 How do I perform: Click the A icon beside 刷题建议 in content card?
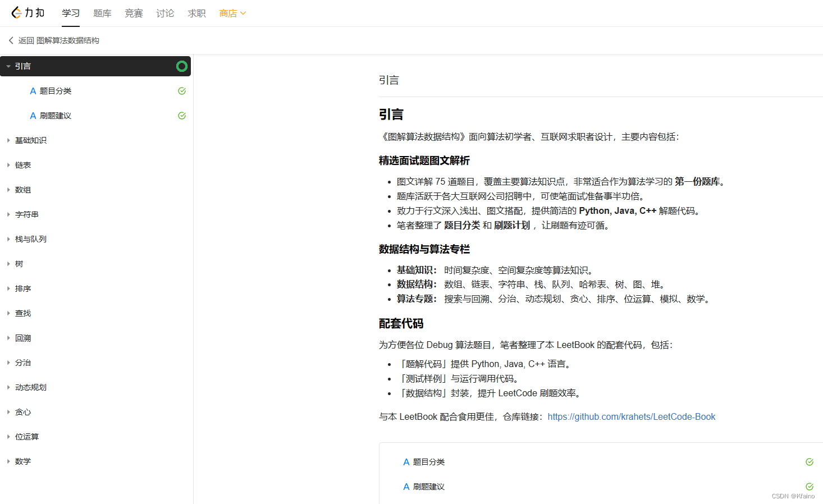click(406, 487)
